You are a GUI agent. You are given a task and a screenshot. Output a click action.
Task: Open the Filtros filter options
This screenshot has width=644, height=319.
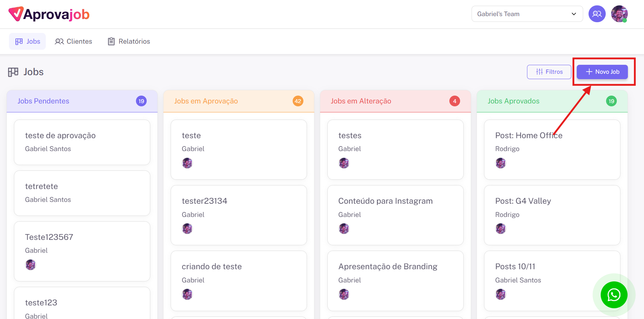point(549,72)
